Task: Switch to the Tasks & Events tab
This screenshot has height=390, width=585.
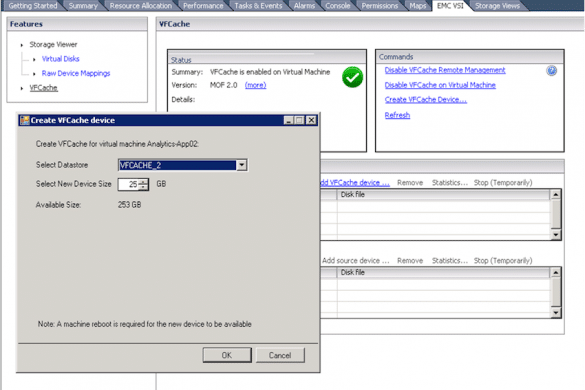Action: point(258,6)
